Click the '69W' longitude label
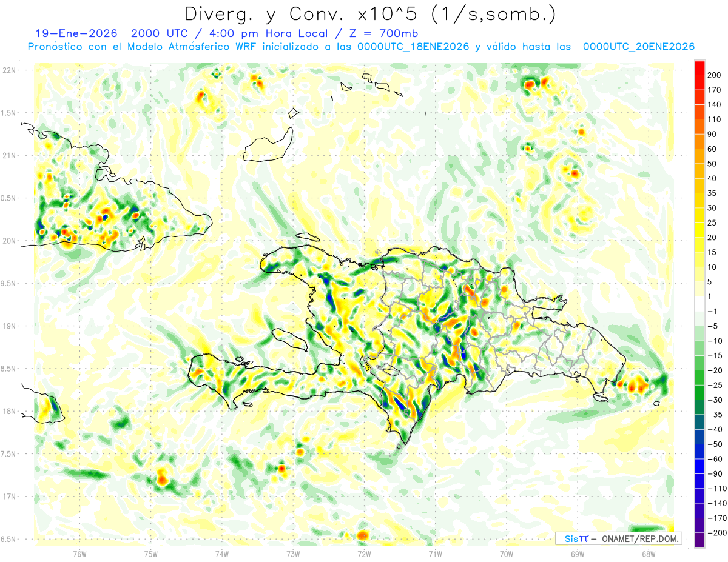728x562 pixels. (x=578, y=554)
